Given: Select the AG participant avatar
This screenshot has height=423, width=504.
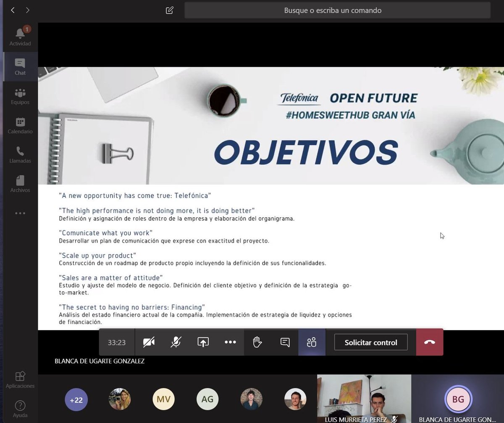Looking at the screenshot, I should coord(207,399).
